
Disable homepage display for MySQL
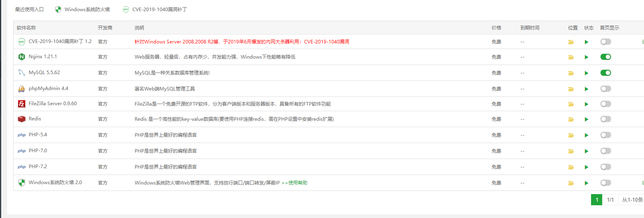[x=605, y=73]
